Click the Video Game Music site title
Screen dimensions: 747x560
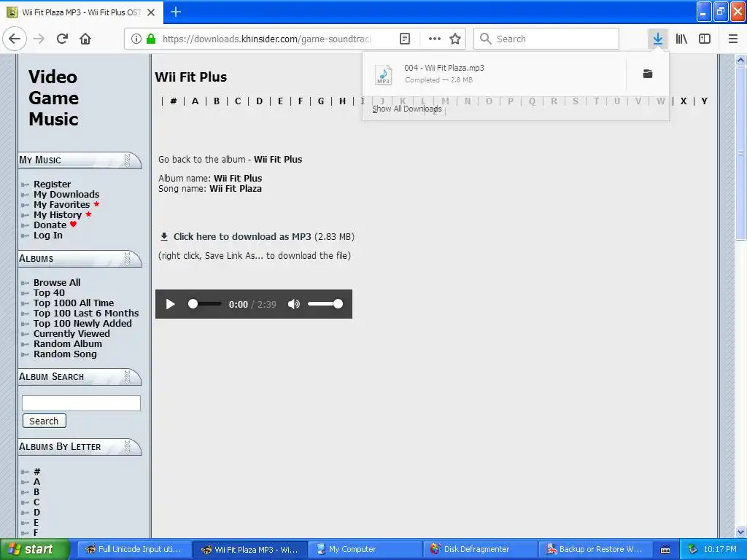53,98
